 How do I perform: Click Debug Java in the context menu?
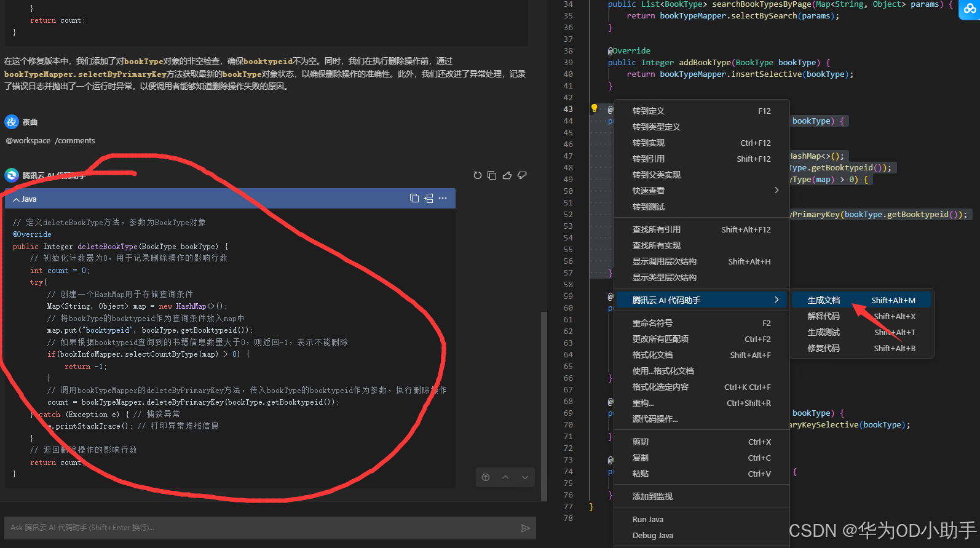(701, 535)
